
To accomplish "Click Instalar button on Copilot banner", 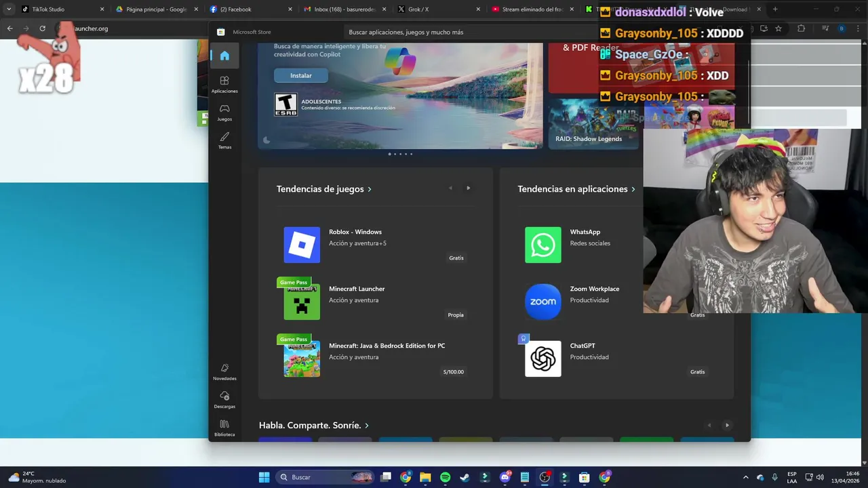I will [301, 75].
